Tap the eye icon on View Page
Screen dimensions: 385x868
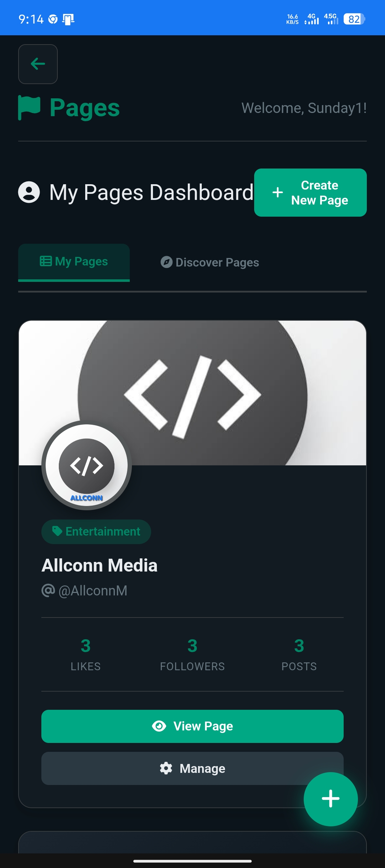(159, 726)
